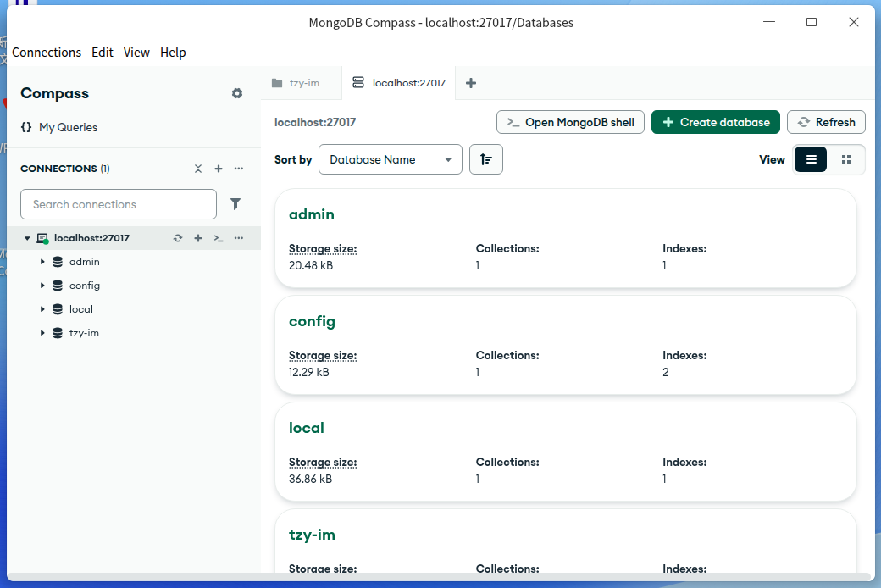This screenshot has width=881, height=588.
Task: Click the localhost connection status icon
Action: (42, 238)
